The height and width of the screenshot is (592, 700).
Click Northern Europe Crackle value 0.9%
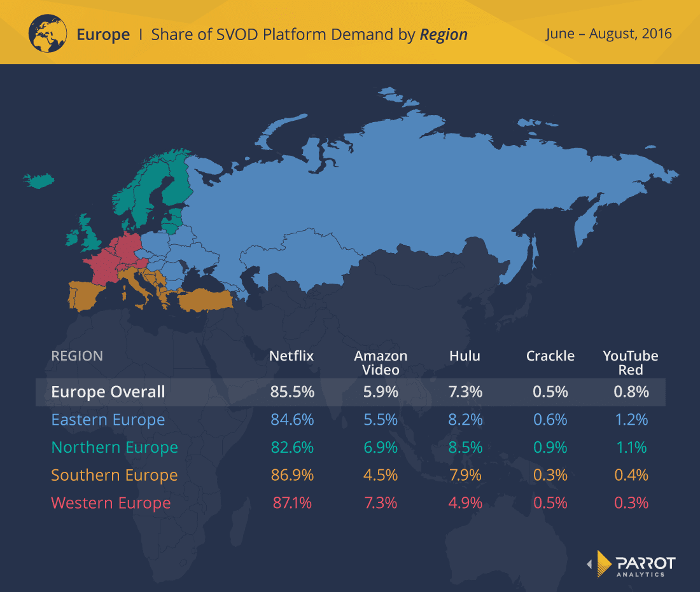coord(550,448)
